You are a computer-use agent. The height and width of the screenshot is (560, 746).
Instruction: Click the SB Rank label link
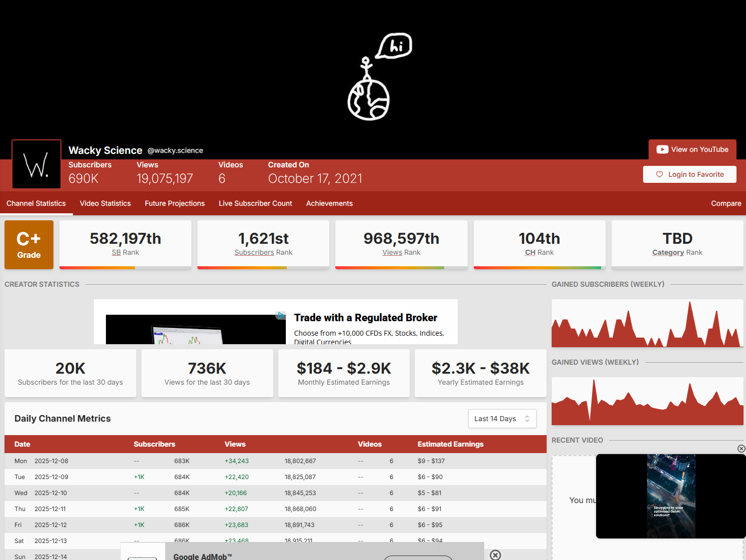(116, 252)
